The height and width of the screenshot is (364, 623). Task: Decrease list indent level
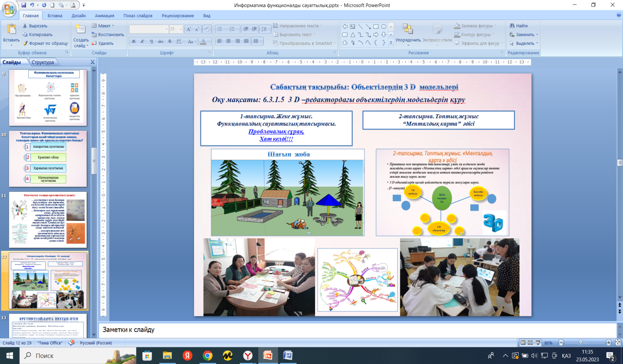[x=246, y=29]
